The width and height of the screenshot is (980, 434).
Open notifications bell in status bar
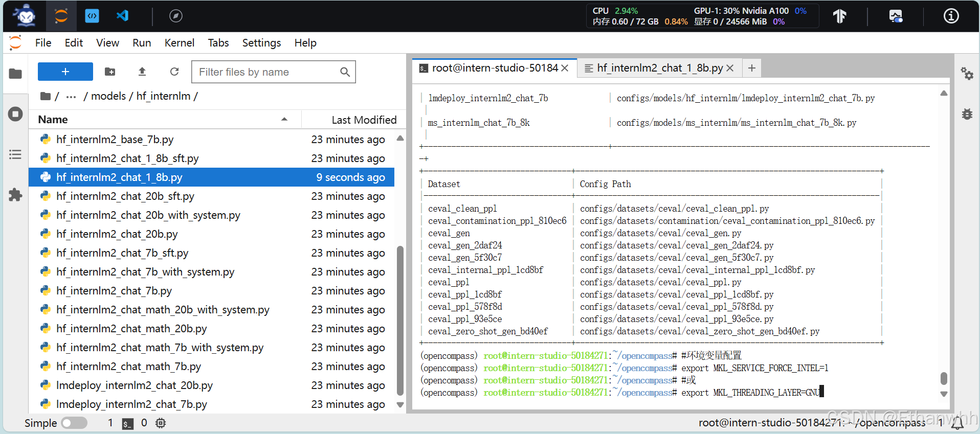point(957,423)
